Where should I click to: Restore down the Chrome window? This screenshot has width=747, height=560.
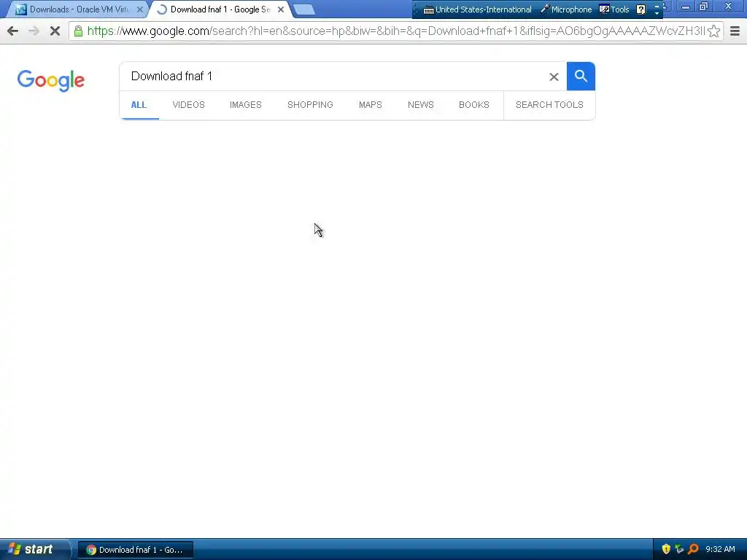[704, 6]
